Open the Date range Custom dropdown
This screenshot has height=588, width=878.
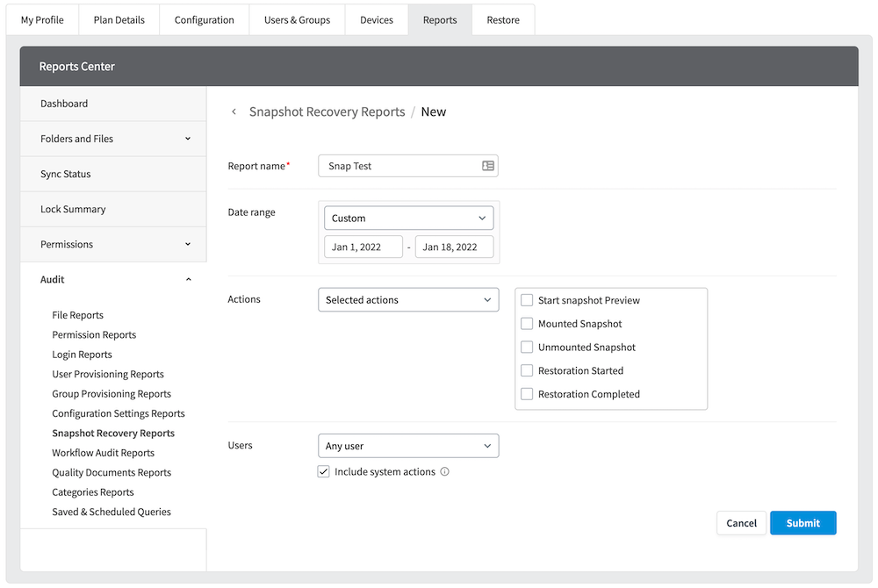tap(408, 218)
